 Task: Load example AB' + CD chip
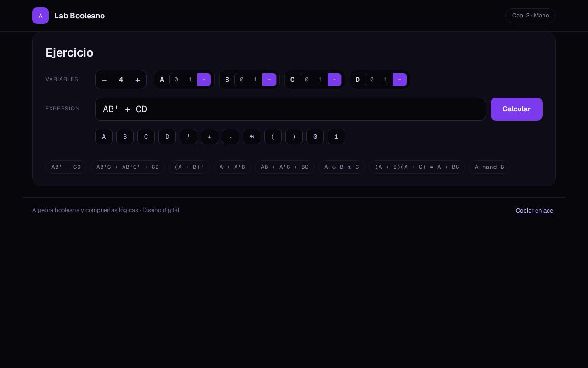tap(66, 167)
